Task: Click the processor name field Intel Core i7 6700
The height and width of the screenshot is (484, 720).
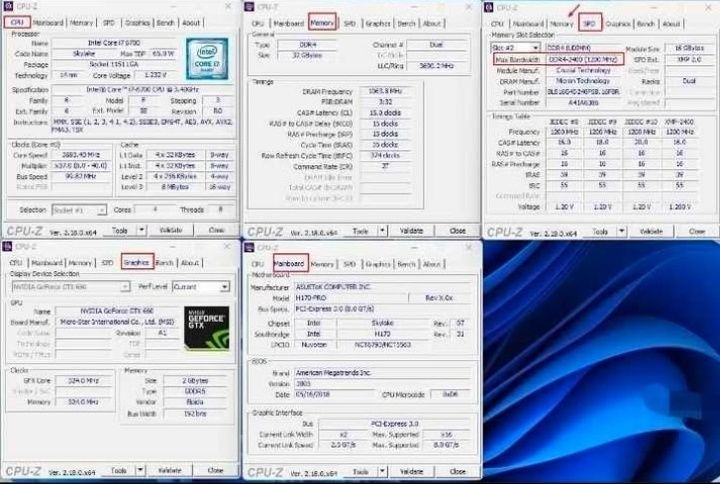Action: coord(114,43)
